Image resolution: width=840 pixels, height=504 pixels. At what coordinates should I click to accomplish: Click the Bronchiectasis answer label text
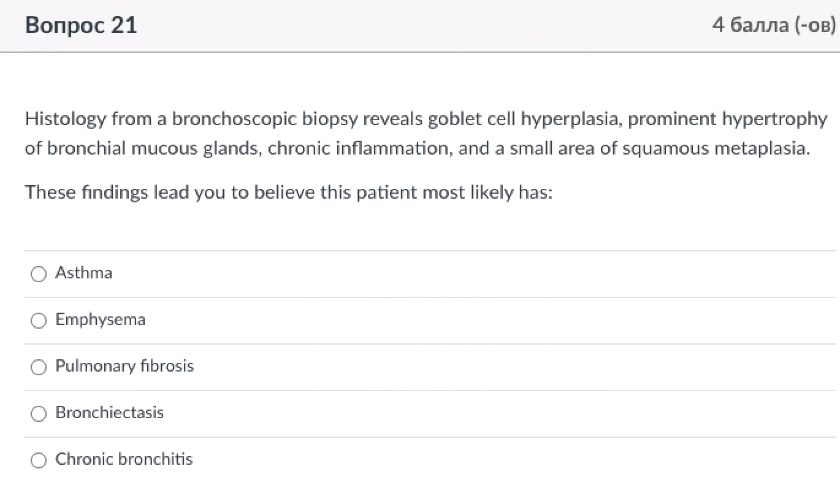pyautogui.click(x=110, y=413)
